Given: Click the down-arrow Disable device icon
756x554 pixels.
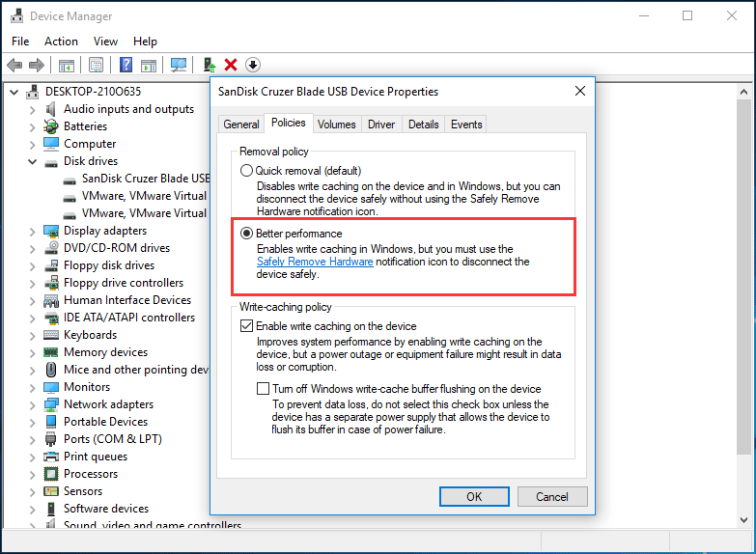Looking at the screenshot, I should (253, 65).
